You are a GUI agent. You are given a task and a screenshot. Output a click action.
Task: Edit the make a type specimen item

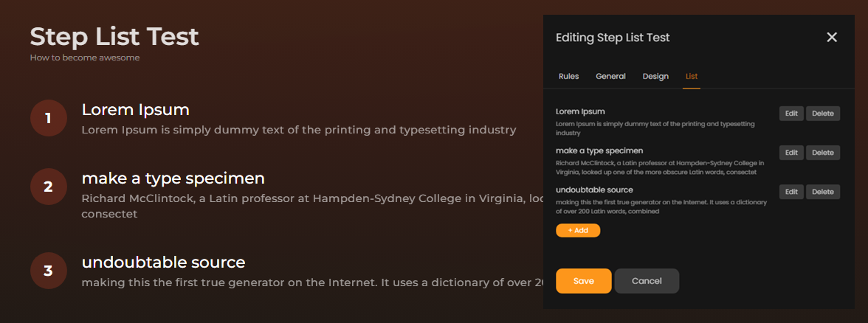click(x=791, y=153)
